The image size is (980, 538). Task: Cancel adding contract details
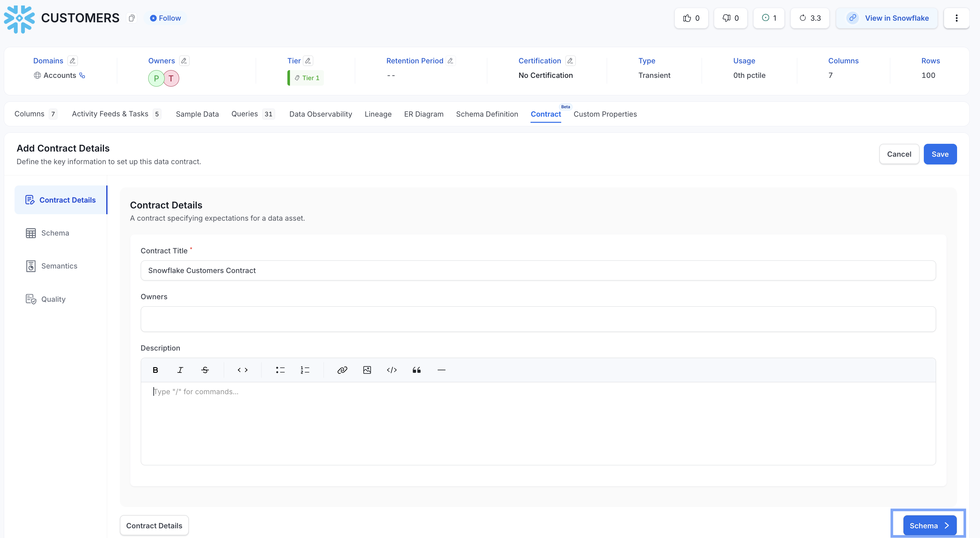click(899, 154)
